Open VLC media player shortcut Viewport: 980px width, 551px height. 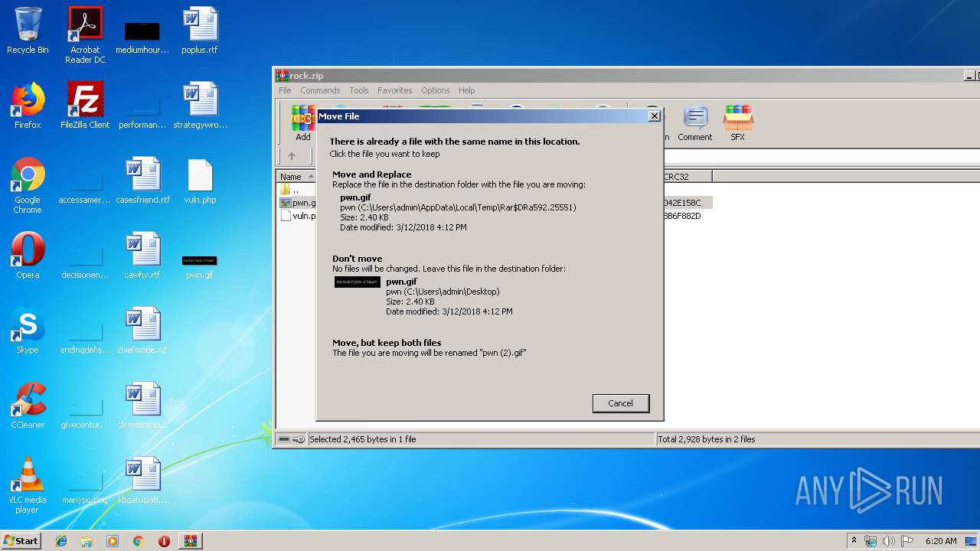pos(28,485)
